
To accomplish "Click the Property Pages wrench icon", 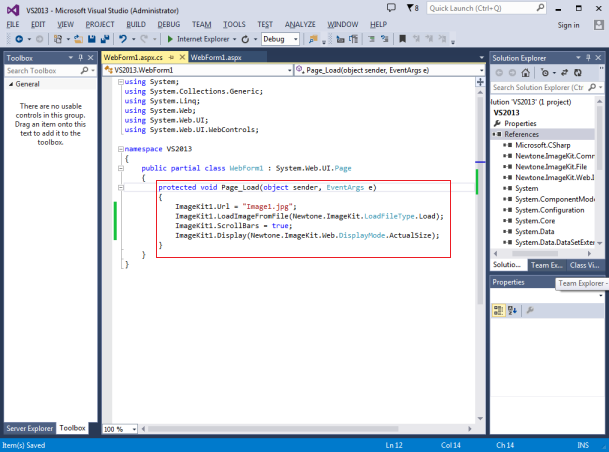I will click(x=530, y=310).
